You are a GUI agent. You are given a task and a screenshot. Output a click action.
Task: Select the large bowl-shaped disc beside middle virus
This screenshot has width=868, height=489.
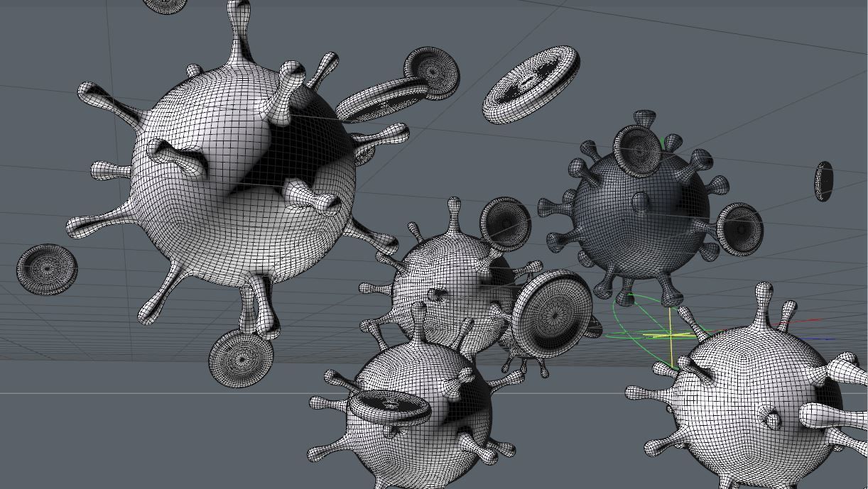[x=552, y=313]
